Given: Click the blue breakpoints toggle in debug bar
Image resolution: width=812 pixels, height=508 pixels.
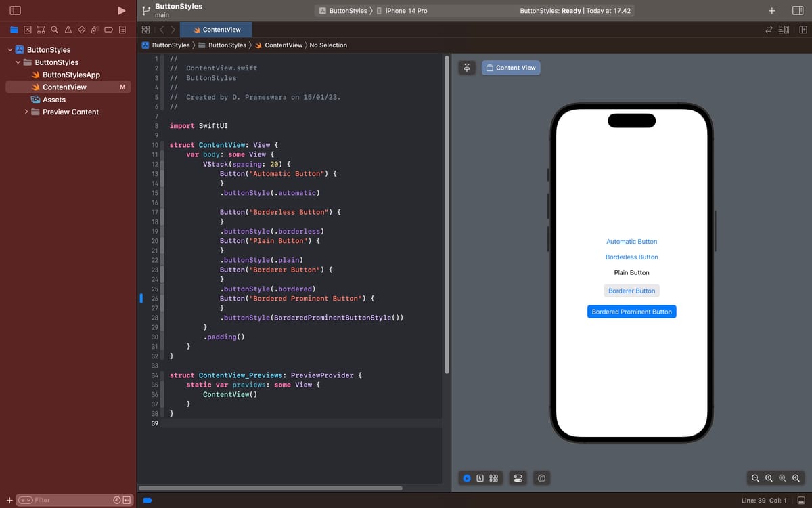Looking at the screenshot, I should (147, 501).
